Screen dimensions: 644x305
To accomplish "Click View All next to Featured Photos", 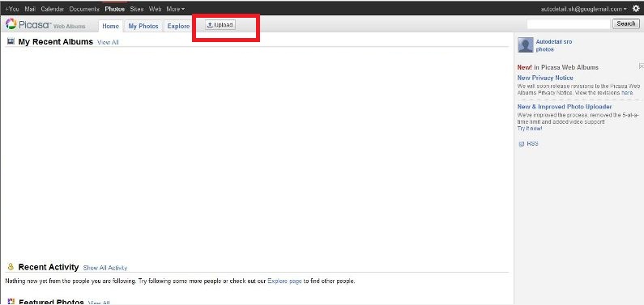I will click(x=99, y=303).
